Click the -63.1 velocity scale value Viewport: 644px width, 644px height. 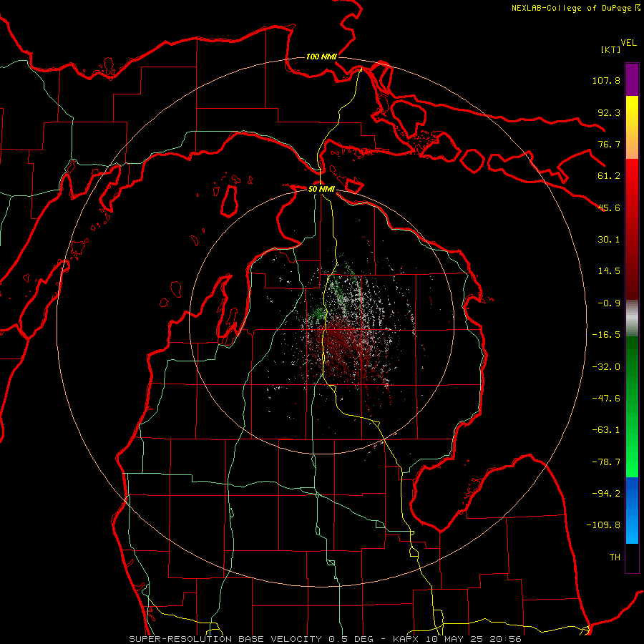tap(606, 430)
